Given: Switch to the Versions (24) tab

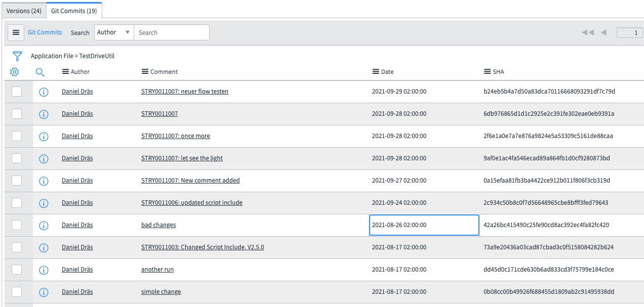Looking at the screenshot, I should [x=24, y=11].
